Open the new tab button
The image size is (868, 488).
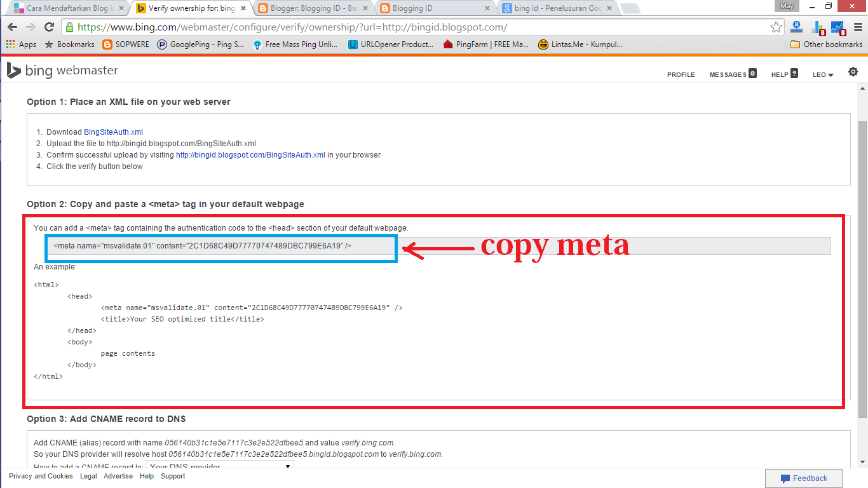coord(630,8)
